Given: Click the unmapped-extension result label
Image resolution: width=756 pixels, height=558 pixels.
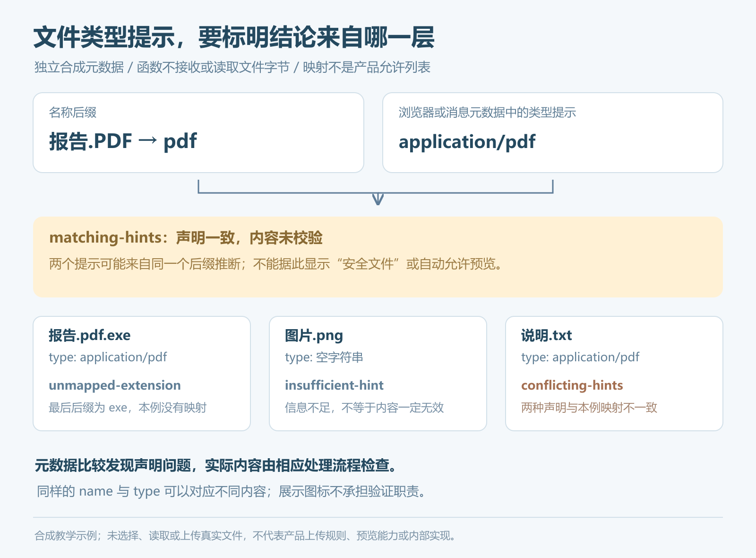Looking at the screenshot, I should click(x=115, y=385).
